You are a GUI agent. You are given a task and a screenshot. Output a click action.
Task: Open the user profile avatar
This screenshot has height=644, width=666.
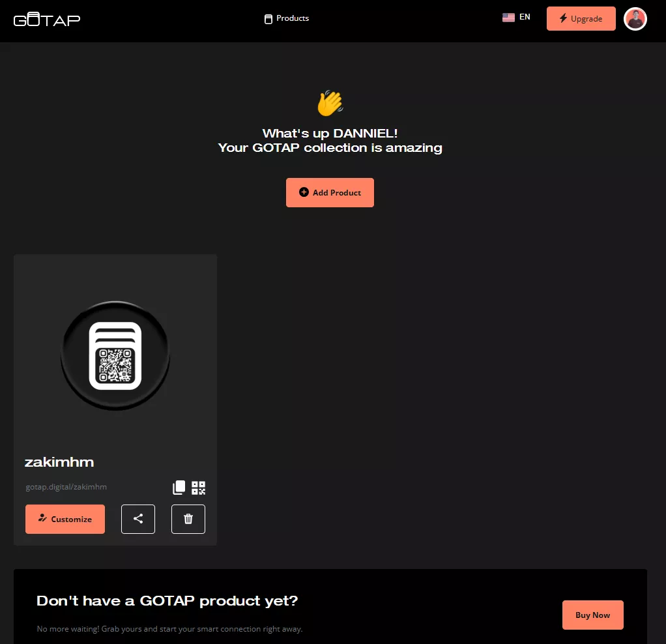pos(635,19)
